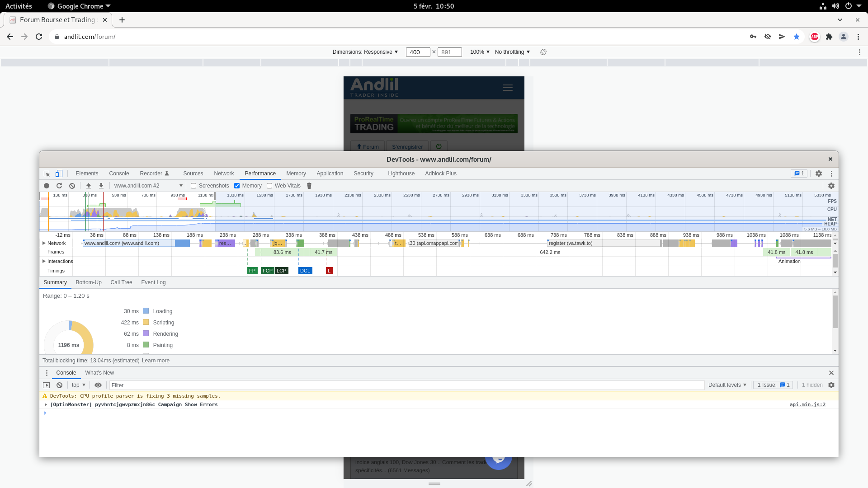868x488 pixels.
Task: Click the api.min.js:2 source link
Action: tap(807, 404)
